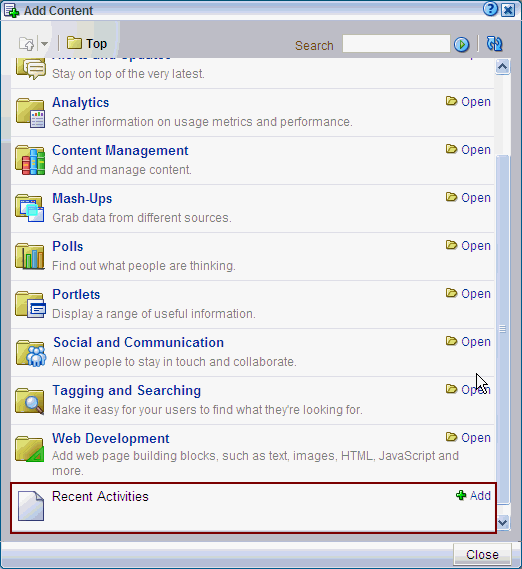Click the Add Content dialog title icon
Screen dimensions: 522x569
point(11,11)
